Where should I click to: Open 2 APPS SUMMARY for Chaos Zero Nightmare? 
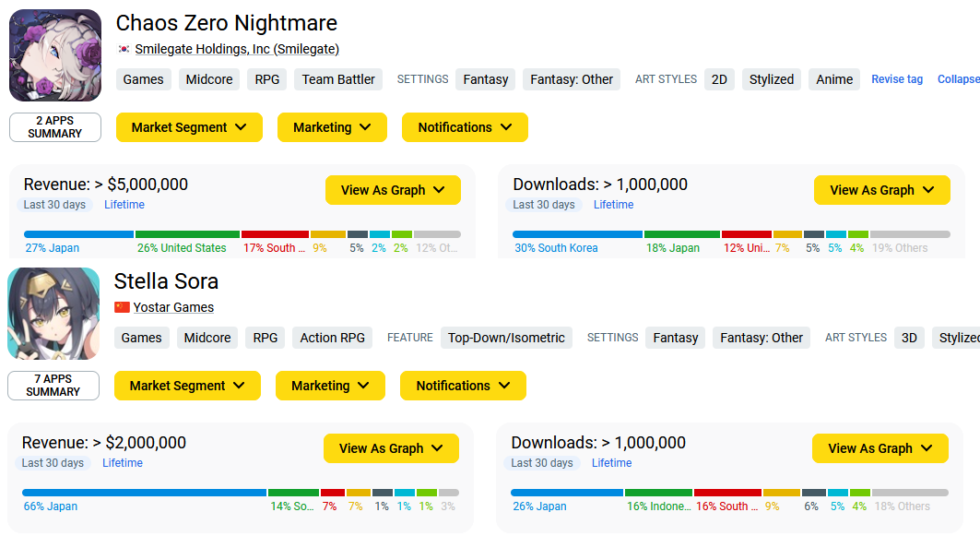click(55, 127)
